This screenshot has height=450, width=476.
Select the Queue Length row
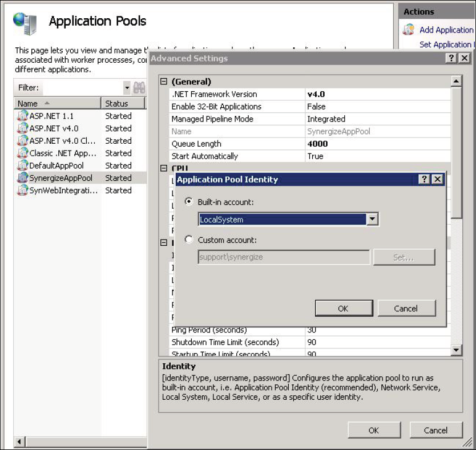[x=310, y=144]
